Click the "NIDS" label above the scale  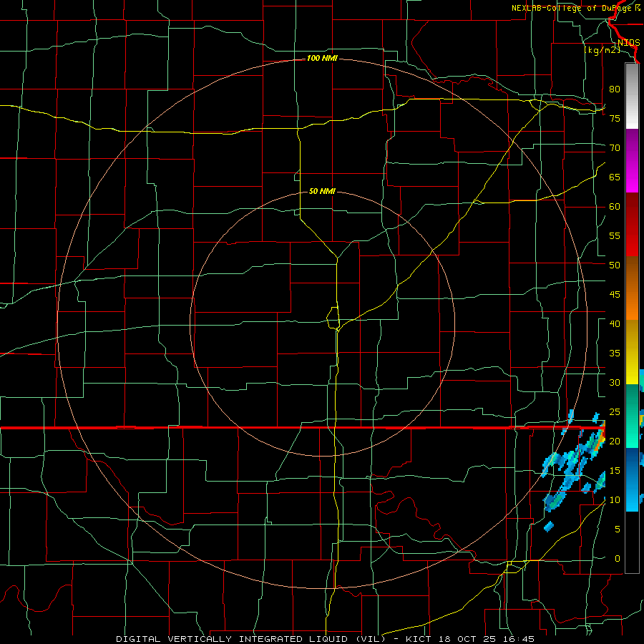(x=628, y=43)
